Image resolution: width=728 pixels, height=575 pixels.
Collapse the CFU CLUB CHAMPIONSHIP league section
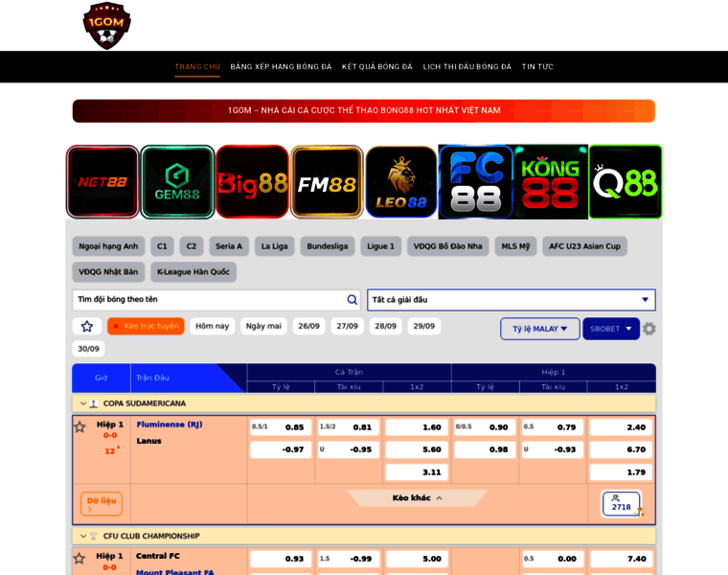tap(83, 536)
